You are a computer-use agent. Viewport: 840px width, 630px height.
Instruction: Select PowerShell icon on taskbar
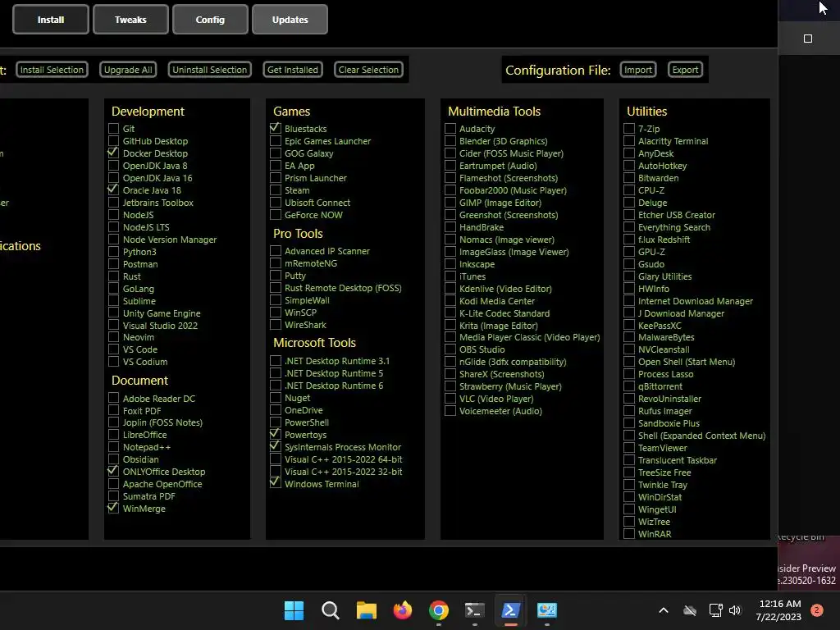510,610
